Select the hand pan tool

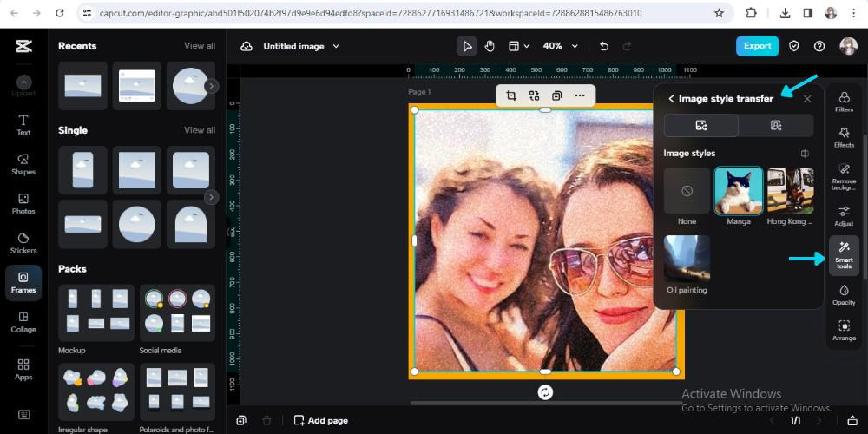pyautogui.click(x=490, y=47)
